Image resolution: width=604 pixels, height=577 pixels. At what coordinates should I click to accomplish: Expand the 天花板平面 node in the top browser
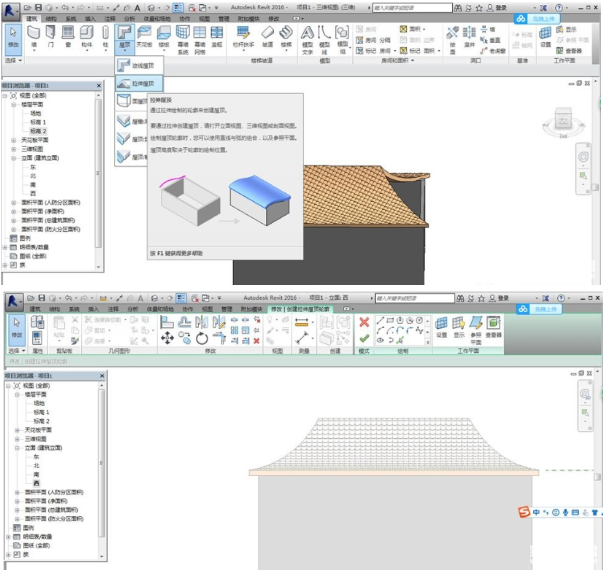point(15,139)
